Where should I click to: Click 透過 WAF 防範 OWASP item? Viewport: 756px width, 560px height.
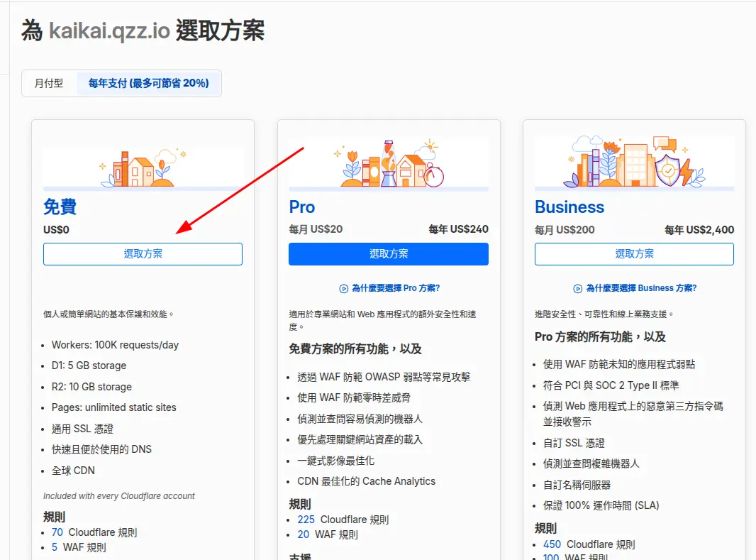tap(384, 377)
